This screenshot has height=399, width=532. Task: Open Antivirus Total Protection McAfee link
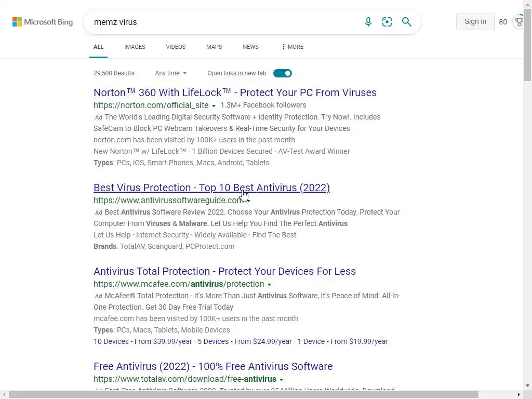tap(224, 271)
